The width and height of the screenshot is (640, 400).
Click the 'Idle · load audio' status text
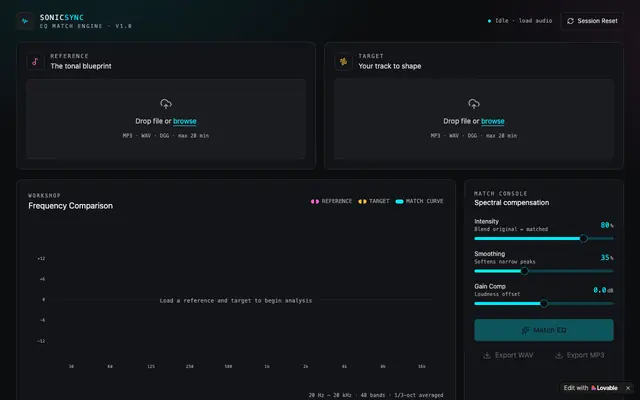tap(523, 21)
